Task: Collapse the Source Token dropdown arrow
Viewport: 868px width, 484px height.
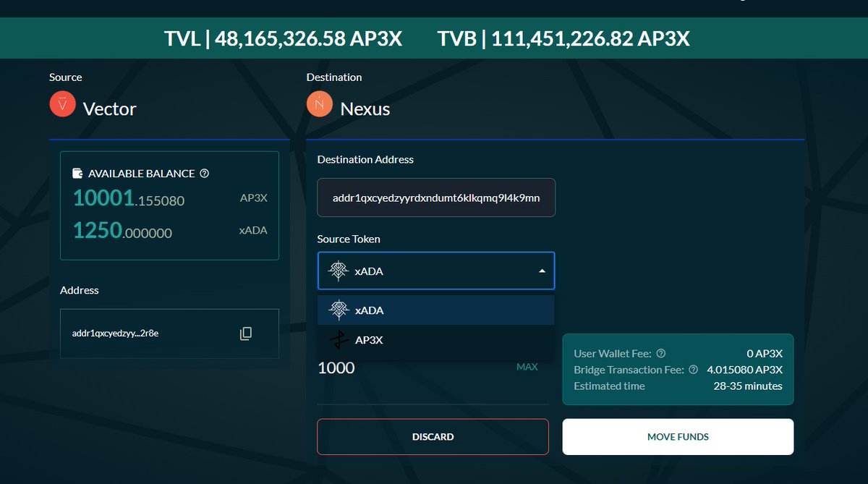Action: [542, 271]
